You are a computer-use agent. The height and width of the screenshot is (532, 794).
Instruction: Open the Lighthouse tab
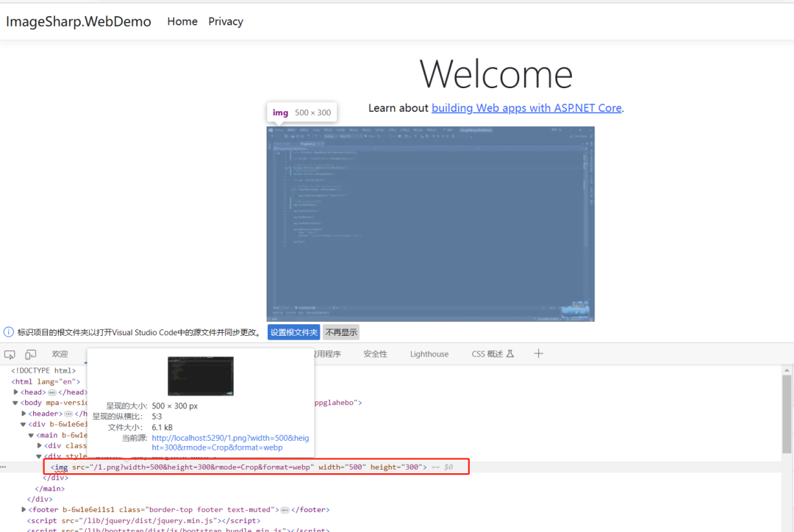429,354
